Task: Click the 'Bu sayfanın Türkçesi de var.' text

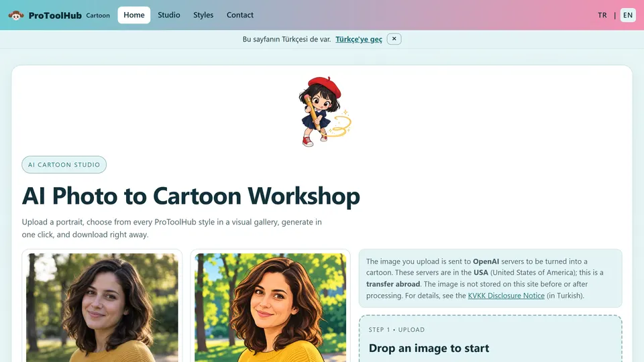Action: pyautogui.click(x=286, y=40)
